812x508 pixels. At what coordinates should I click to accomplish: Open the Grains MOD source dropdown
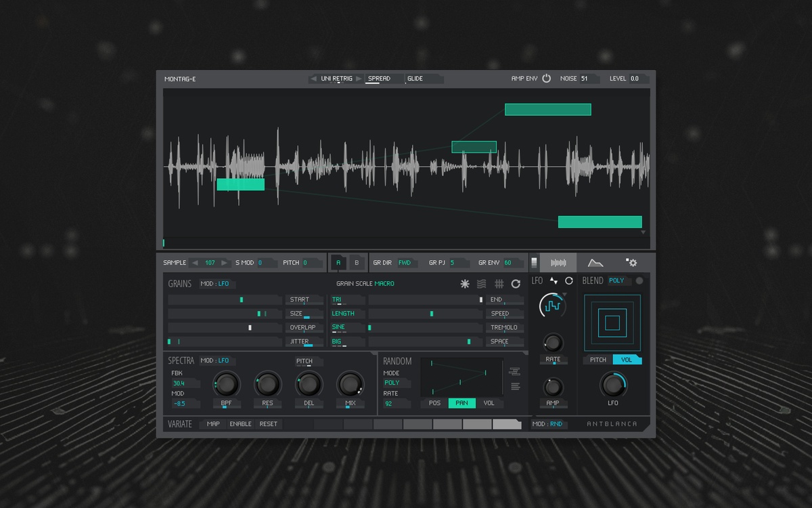pyautogui.click(x=218, y=284)
